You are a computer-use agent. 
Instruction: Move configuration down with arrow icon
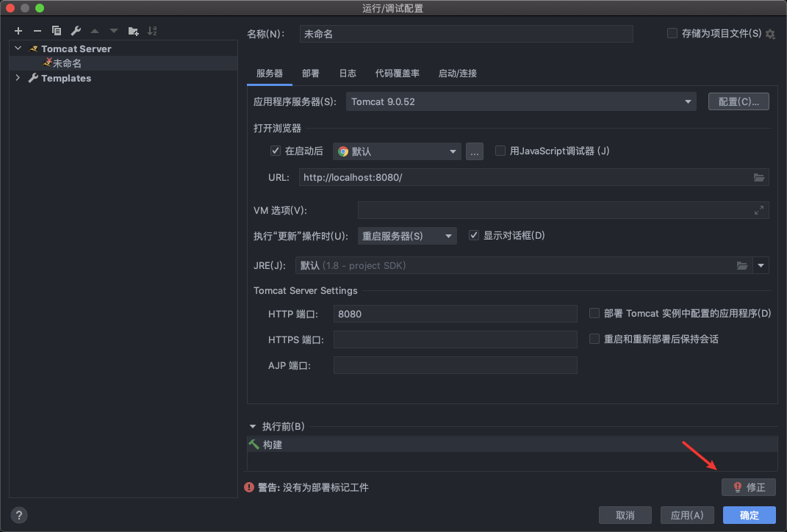114,31
